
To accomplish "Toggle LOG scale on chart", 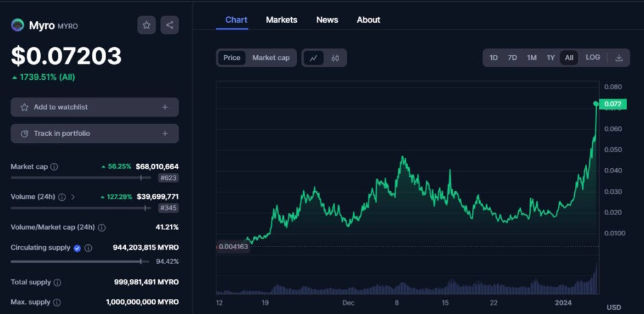I will click(x=592, y=57).
